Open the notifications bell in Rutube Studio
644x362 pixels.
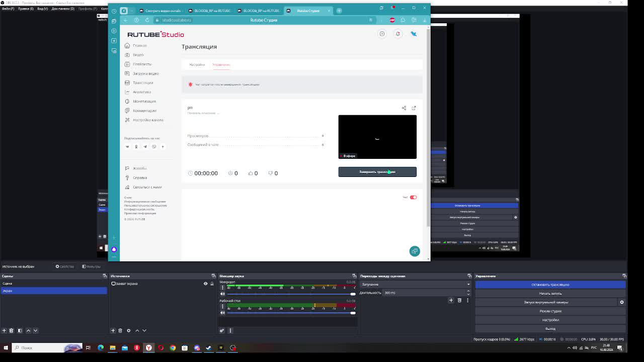(x=397, y=34)
